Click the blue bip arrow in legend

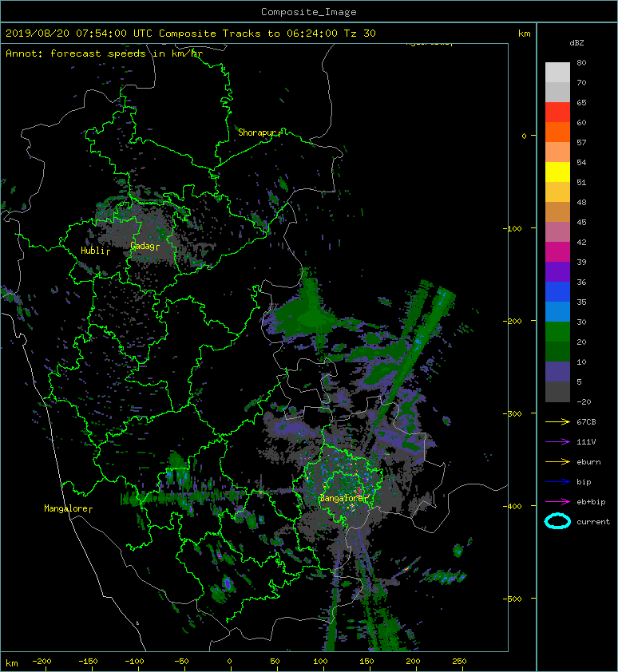(557, 482)
